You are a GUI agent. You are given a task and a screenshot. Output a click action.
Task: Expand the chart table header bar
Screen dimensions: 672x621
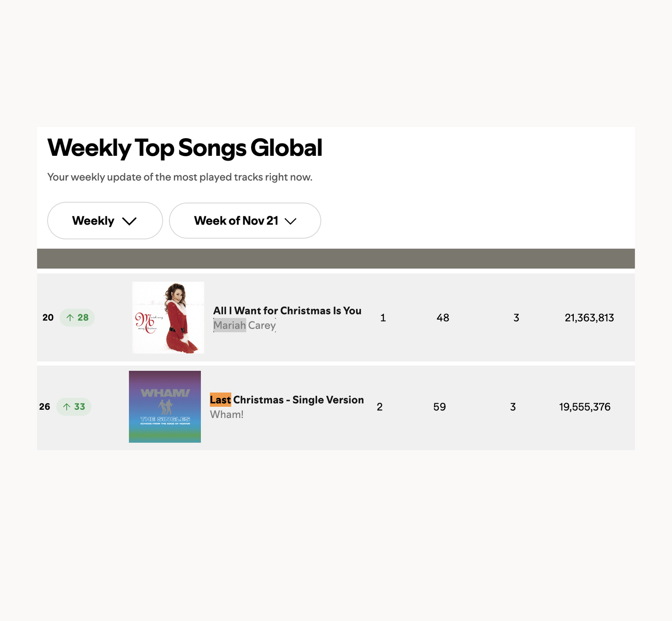tap(336, 258)
